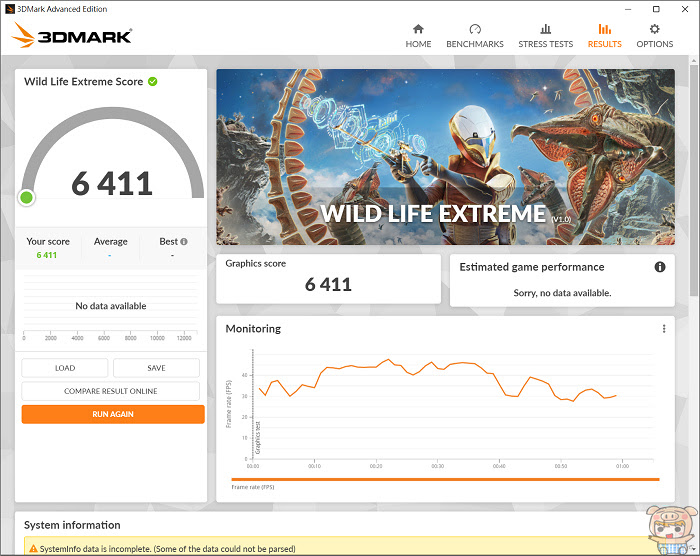Screen dimensions: 700x556
Task: Open the Estimated game performance info icon
Action: click(x=660, y=267)
